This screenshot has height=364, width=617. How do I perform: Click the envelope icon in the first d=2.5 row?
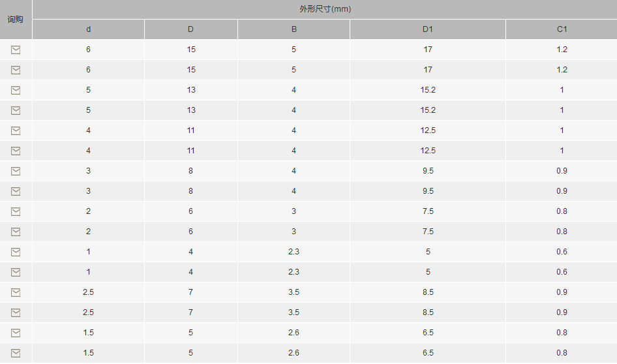point(16,292)
